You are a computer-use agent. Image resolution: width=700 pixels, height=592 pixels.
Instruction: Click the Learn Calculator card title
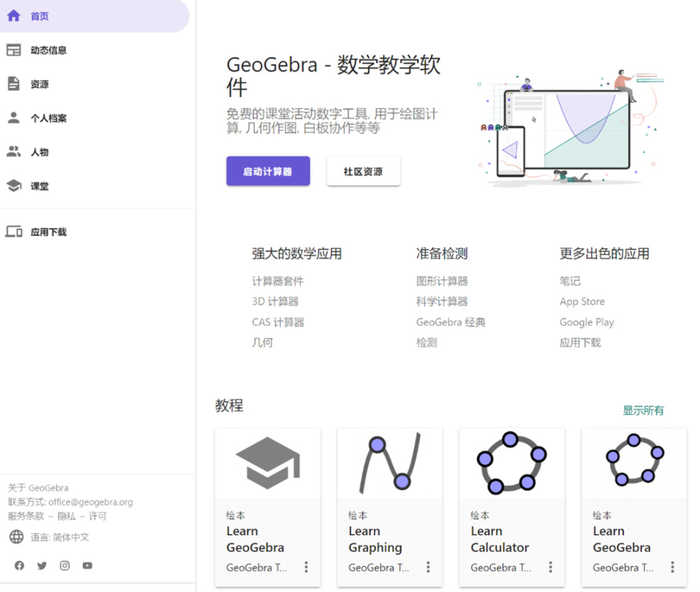(x=500, y=539)
